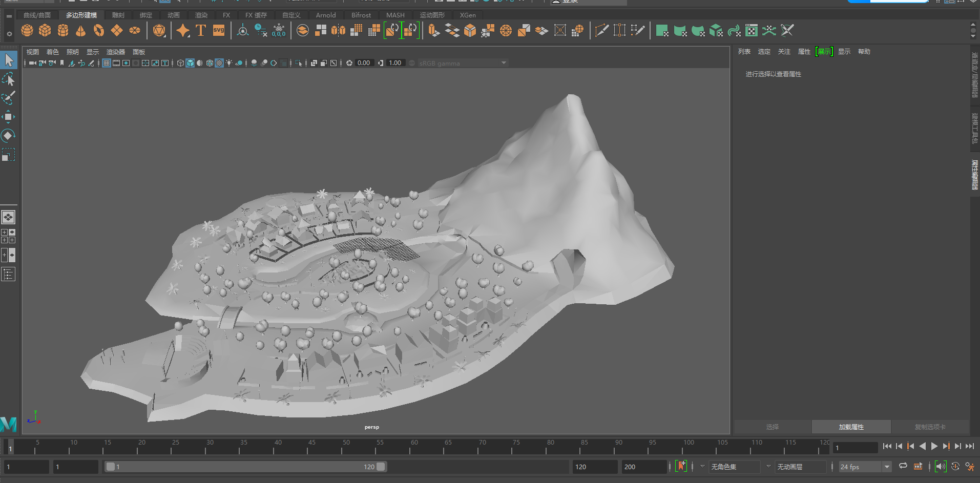Click the 展示 item in attribute editor
Image resolution: width=980 pixels, height=483 pixels.
(x=824, y=52)
